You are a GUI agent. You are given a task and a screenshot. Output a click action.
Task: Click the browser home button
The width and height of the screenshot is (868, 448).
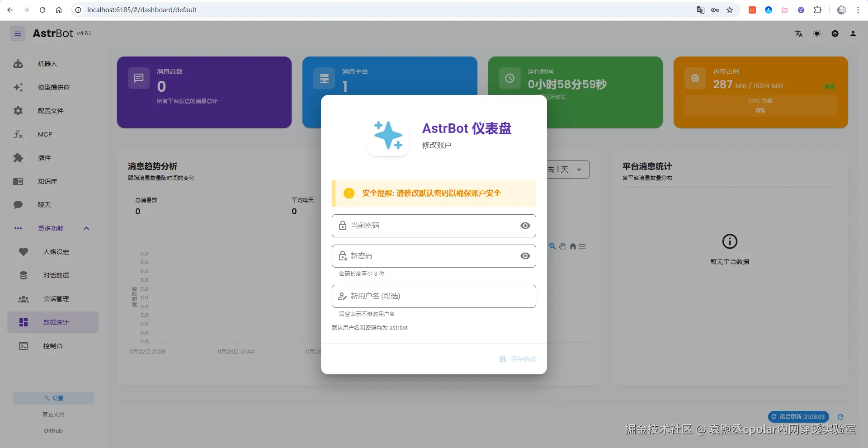(59, 10)
